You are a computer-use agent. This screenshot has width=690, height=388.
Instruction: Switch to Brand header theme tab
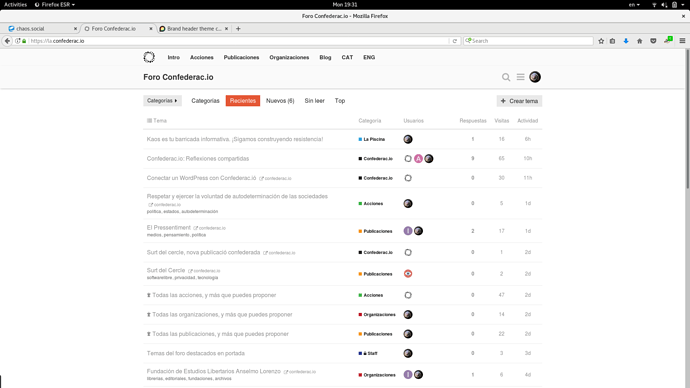coord(194,29)
